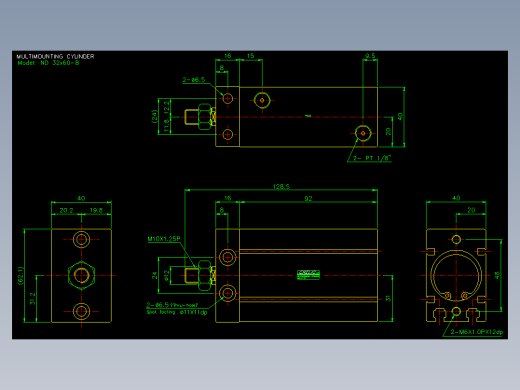The image size is (520, 390).
Task: Click the green nameplate label on the cylinder body
Action: (x=308, y=275)
